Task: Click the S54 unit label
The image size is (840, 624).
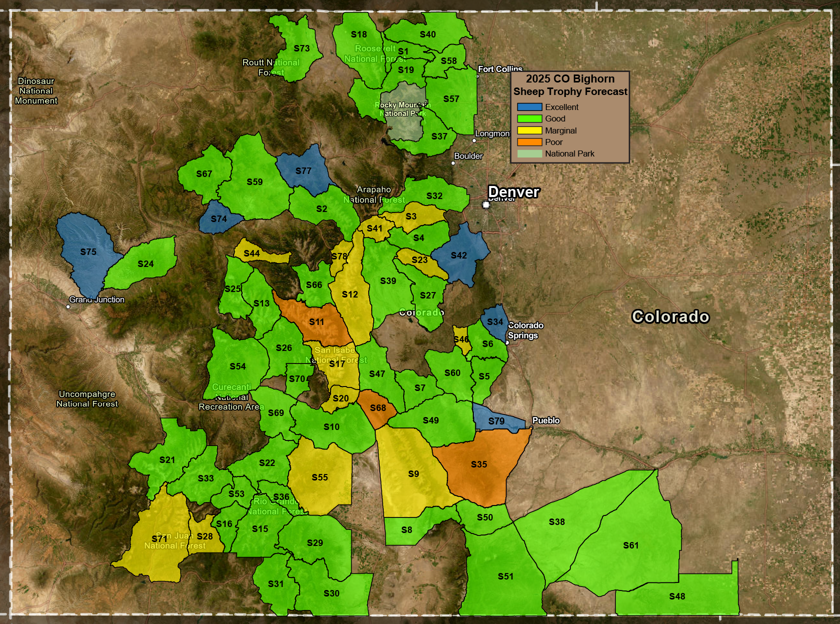Action: pos(238,366)
